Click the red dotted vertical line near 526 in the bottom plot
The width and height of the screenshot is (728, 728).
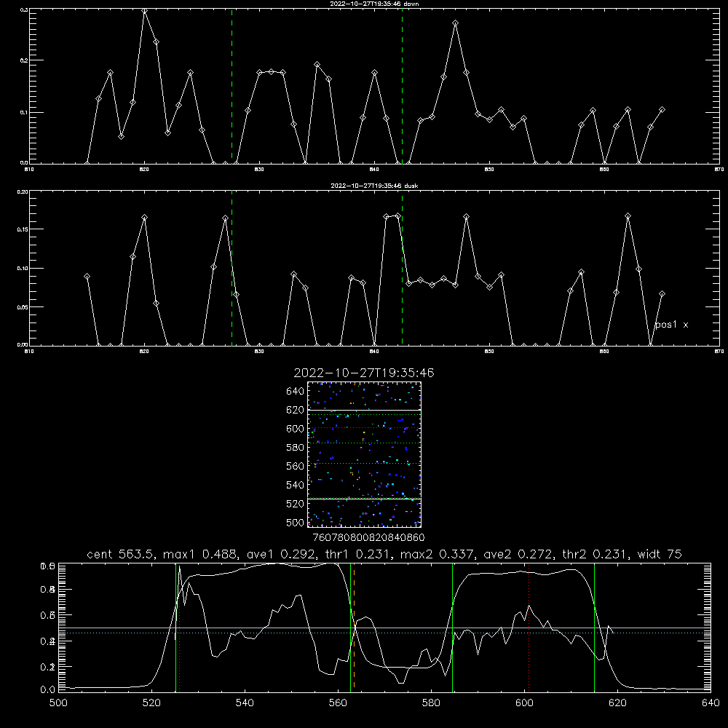179,627
